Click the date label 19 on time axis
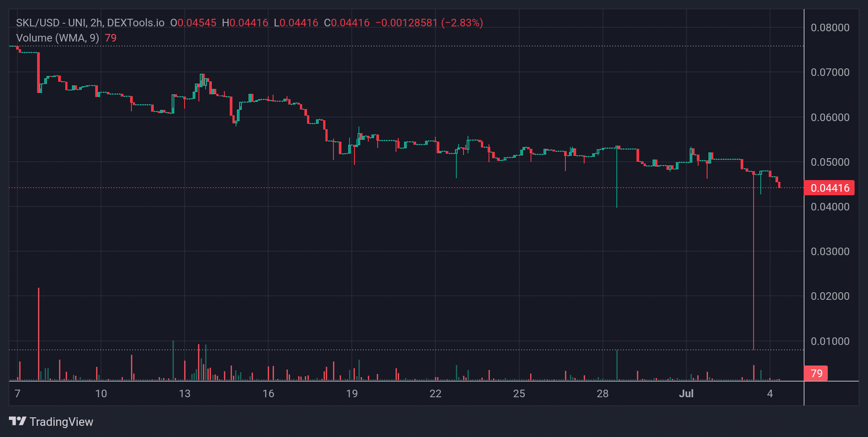Screen dimensions: 868x437 (x=352, y=394)
